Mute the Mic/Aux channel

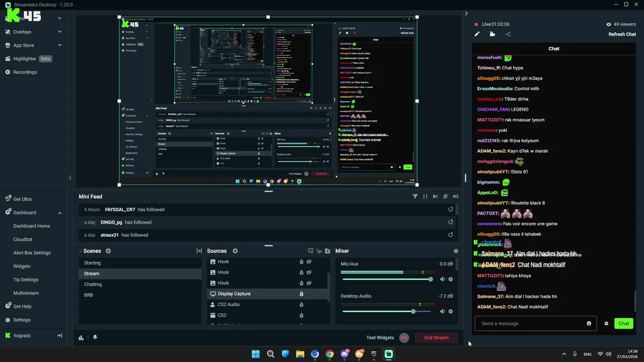(x=442, y=279)
